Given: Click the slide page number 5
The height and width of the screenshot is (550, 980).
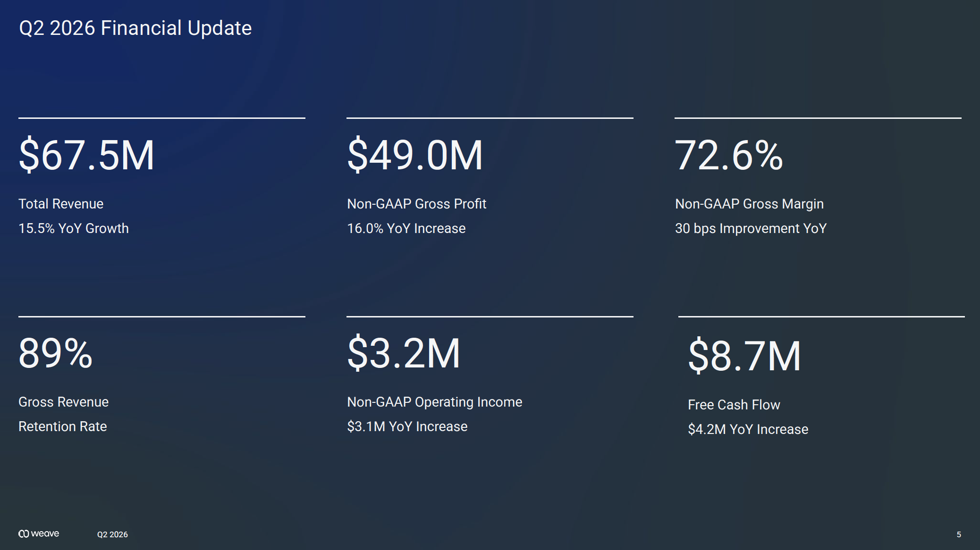Looking at the screenshot, I should pos(959,534).
